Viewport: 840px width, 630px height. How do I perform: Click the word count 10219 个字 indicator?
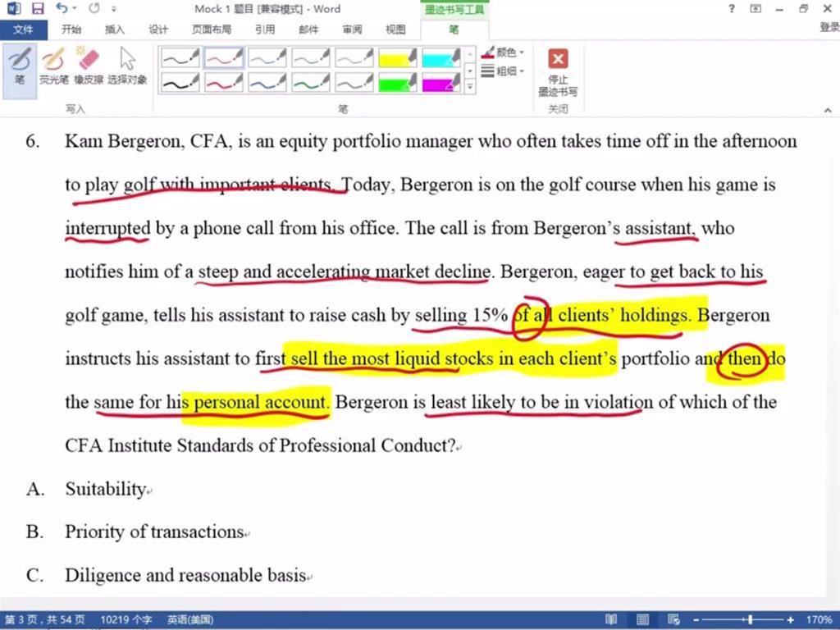[x=126, y=620]
